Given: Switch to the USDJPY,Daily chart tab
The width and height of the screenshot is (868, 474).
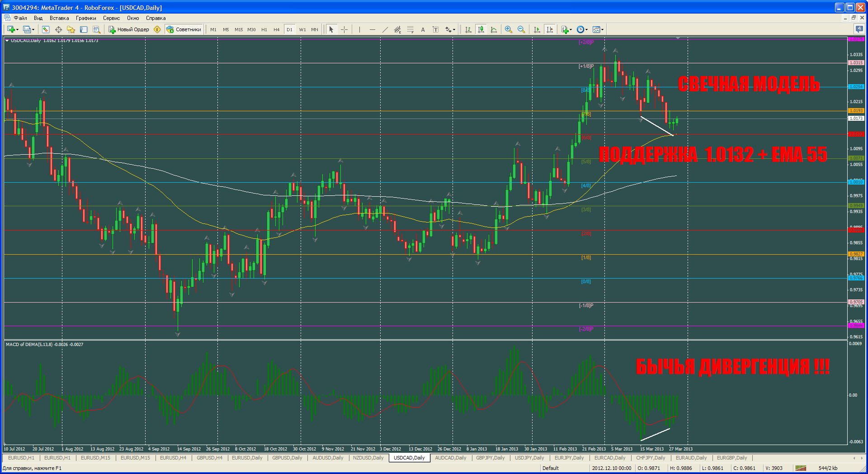Looking at the screenshot, I should 529,458.
